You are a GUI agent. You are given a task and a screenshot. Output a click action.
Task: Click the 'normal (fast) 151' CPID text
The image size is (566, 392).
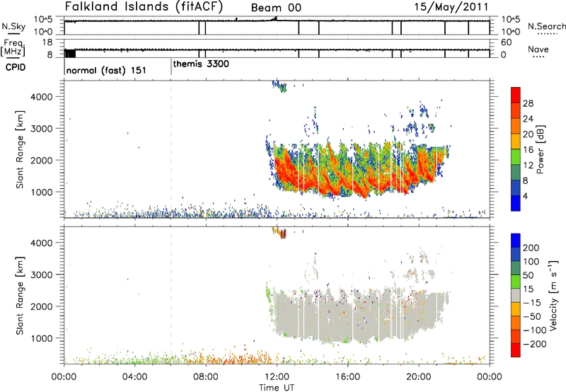click(x=106, y=70)
